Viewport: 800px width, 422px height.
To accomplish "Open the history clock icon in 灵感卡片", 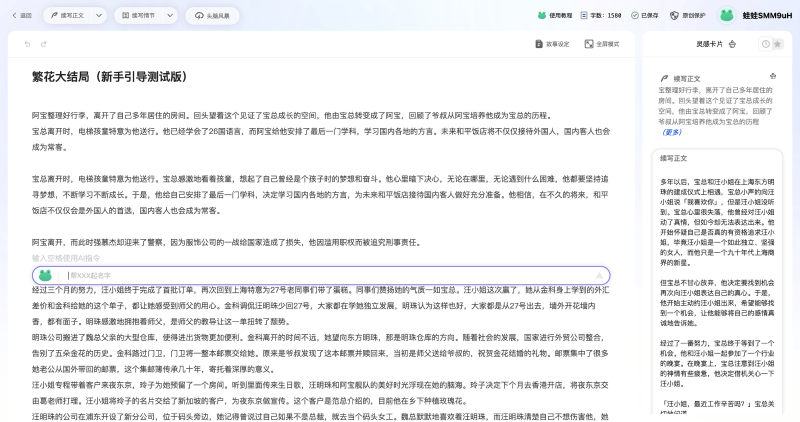I will point(765,44).
